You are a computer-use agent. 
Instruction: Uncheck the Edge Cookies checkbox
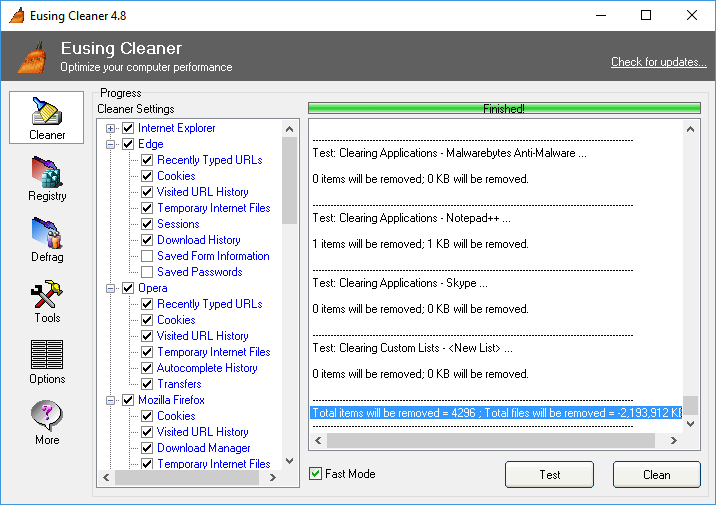[x=147, y=176]
